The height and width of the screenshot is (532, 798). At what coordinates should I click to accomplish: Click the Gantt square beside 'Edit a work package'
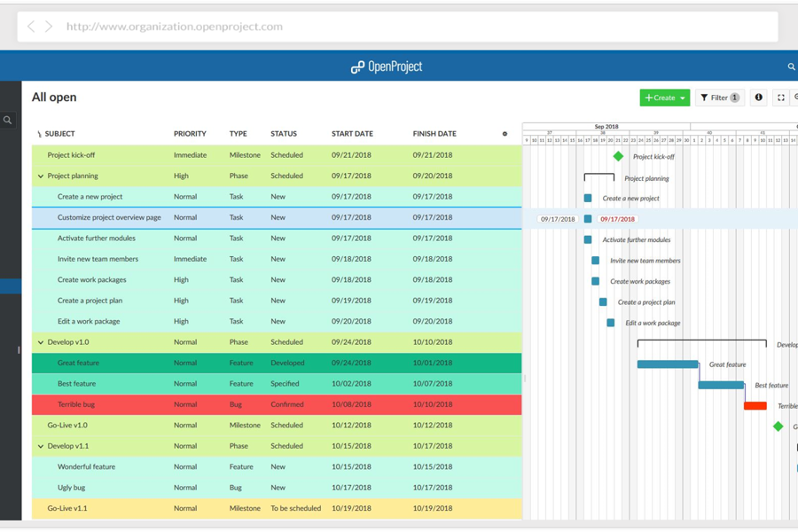[x=611, y=323]
